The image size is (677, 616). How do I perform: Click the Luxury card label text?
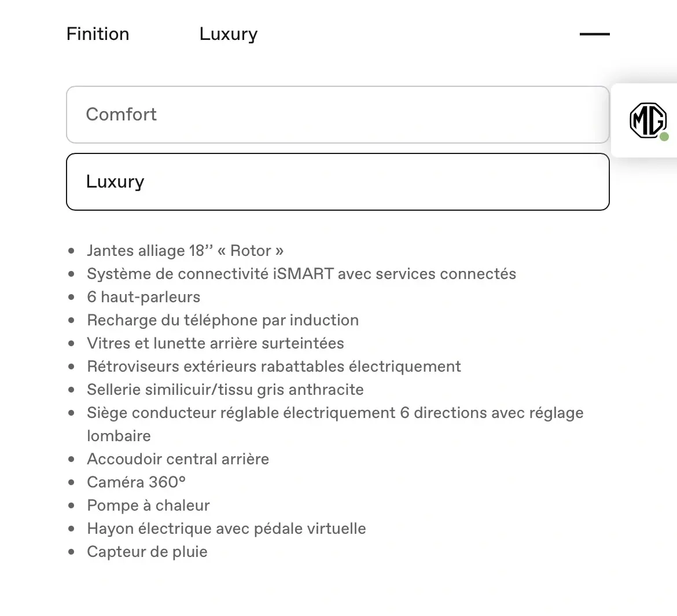115,181
